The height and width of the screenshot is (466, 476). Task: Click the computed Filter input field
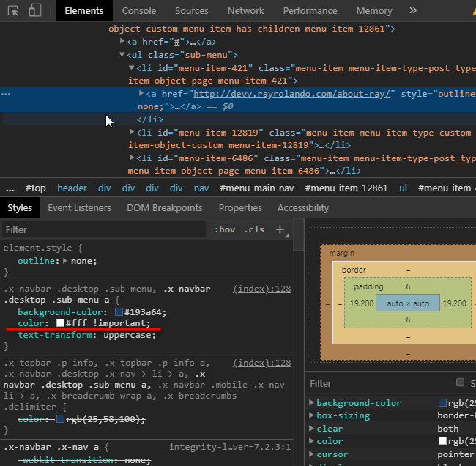[379, 383]
